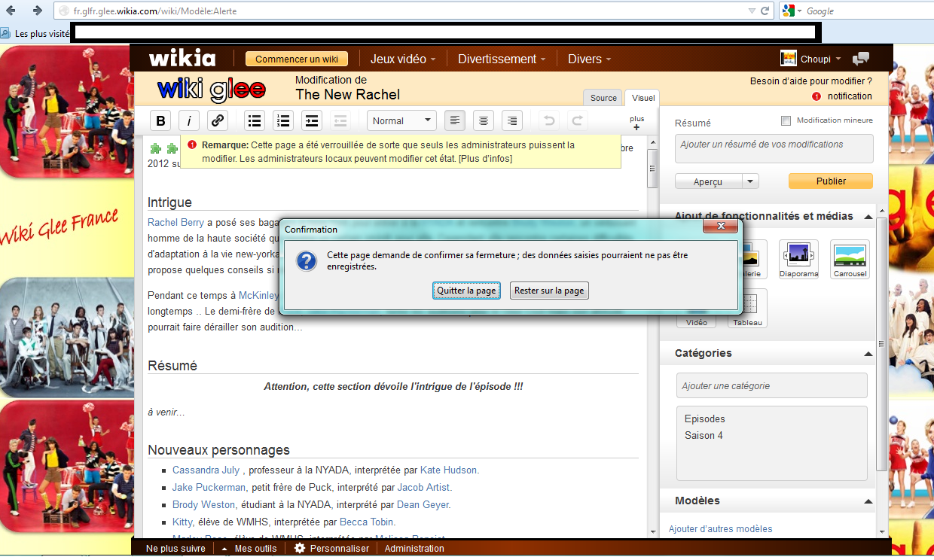The height and width of the screenshot is (560, 934).
Task: Reload the page in the browser
Action: (765, 11)
